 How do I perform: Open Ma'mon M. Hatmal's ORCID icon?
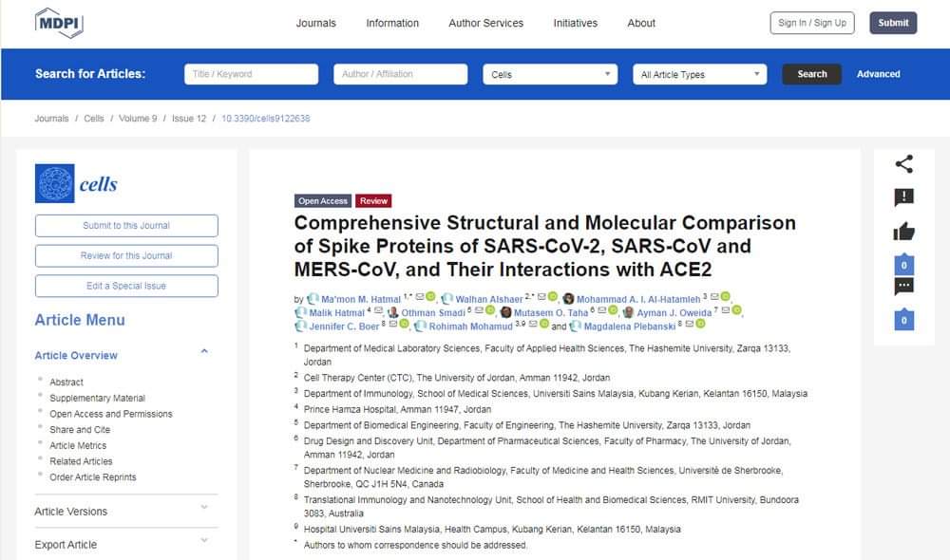coord(430,297)
